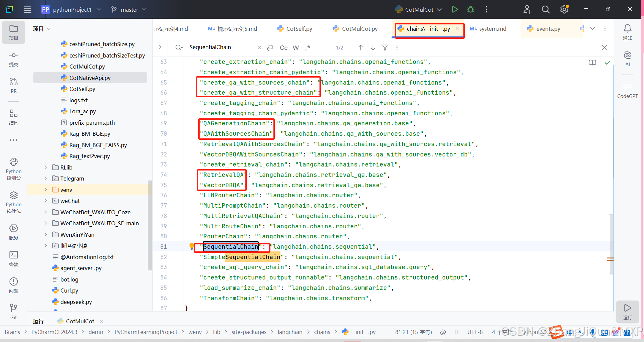Image resolution: width=644 pixels, height=342 pixels.
Task: Run the CotMulCot configuration
Action: point(455,9)
